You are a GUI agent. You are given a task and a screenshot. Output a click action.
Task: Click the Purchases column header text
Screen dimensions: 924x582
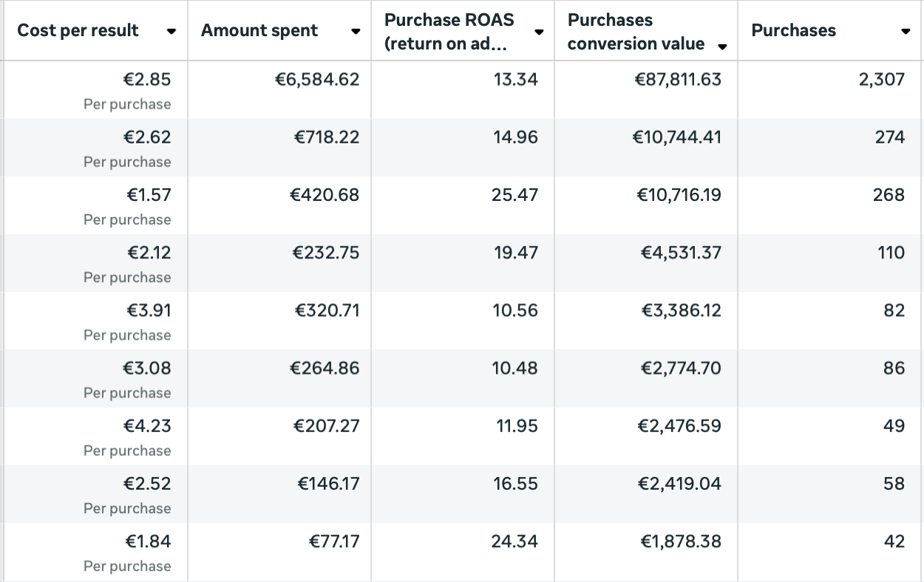(x=793, y=30)
